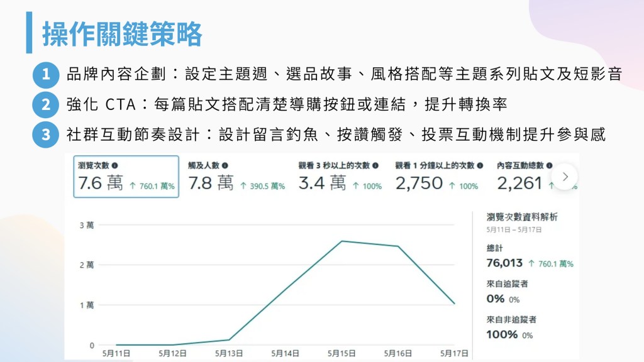Image resolution: width=644 pixels, height=362 pixels.
Task: Click the 瀏覽次數資料解析 heading
Action: point(522,217)
